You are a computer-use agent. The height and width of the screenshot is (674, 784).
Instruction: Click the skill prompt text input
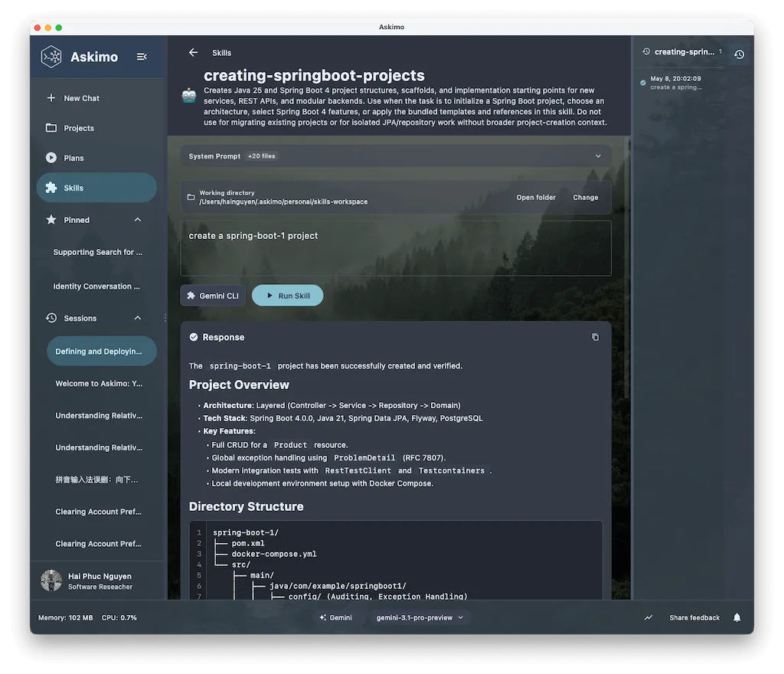pos(396,248)
